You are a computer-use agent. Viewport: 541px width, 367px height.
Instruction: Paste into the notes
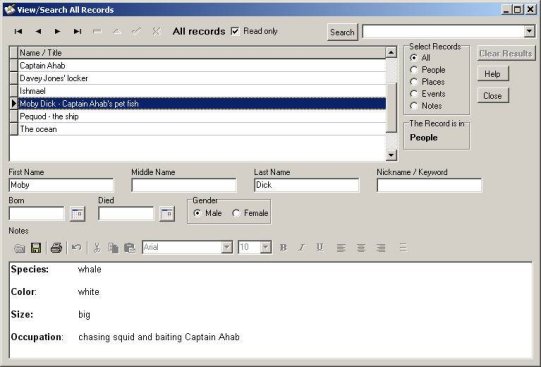point(129,248)
